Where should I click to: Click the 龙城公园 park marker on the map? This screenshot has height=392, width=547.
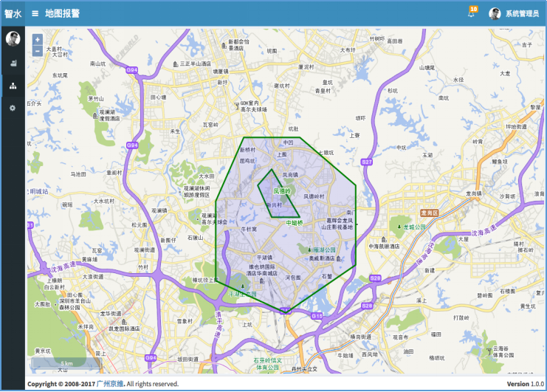pyautogui.click(x=408, y=227)
